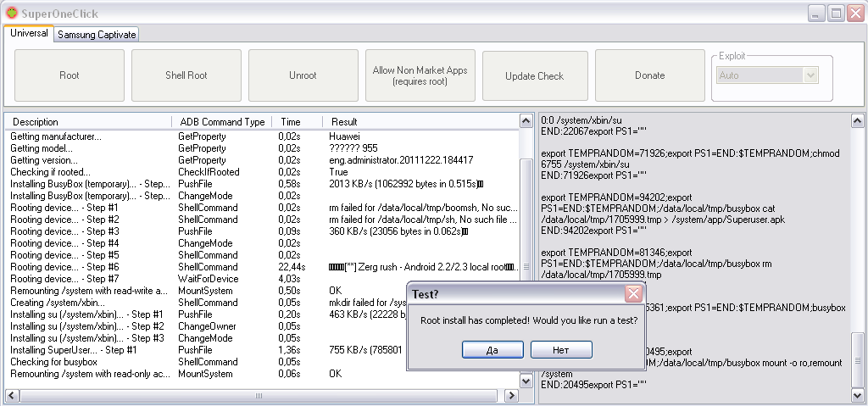
Task: Select 'Remounting /system with read-only ac...' row
Action: click(263, 374)
